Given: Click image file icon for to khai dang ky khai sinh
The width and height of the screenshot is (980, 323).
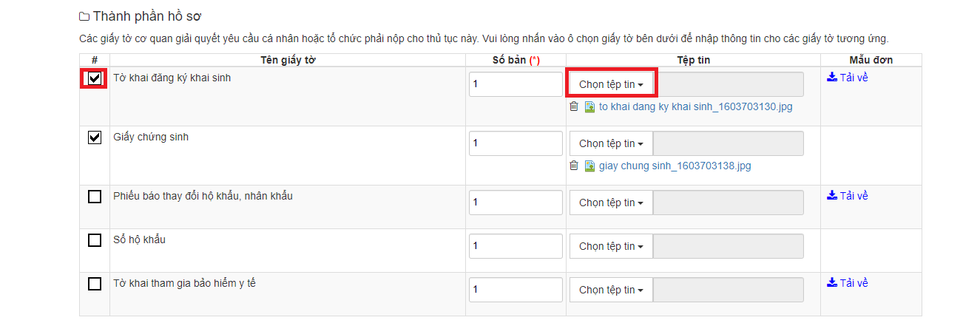Looking at the screenshot, I should coord(589,107).
